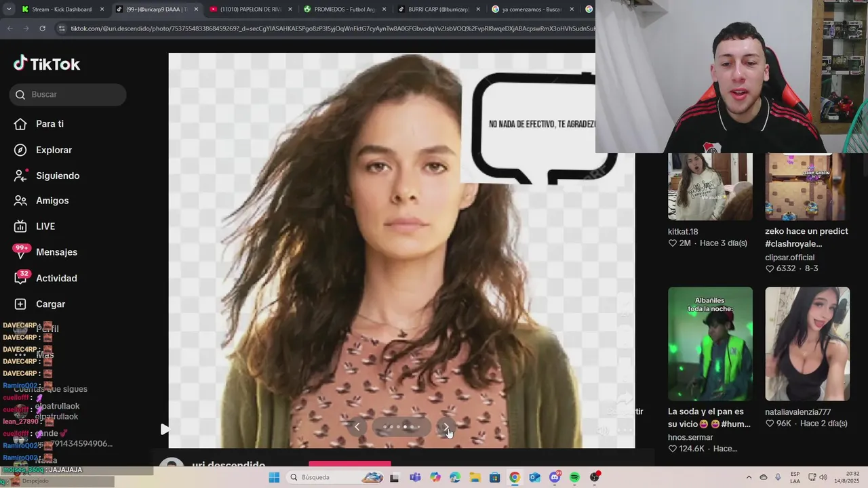Click the Chrome taskbar icon
This screenshot has width=868, height=488.
point(515,477)
